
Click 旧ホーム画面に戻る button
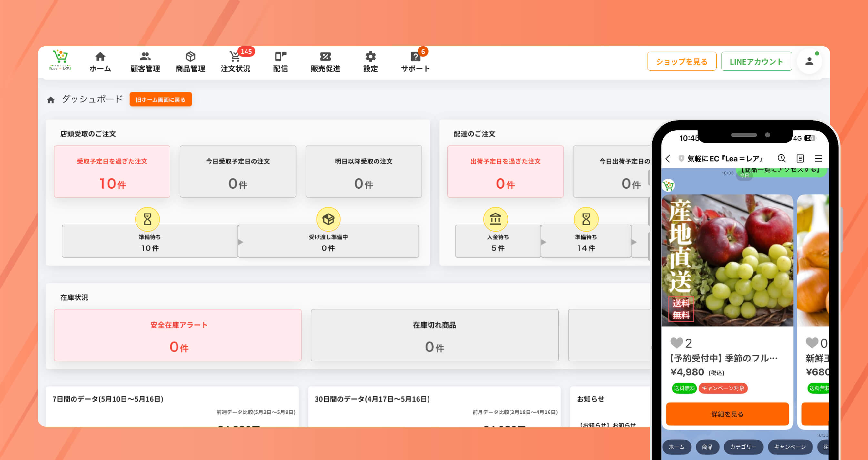[161, 99]
